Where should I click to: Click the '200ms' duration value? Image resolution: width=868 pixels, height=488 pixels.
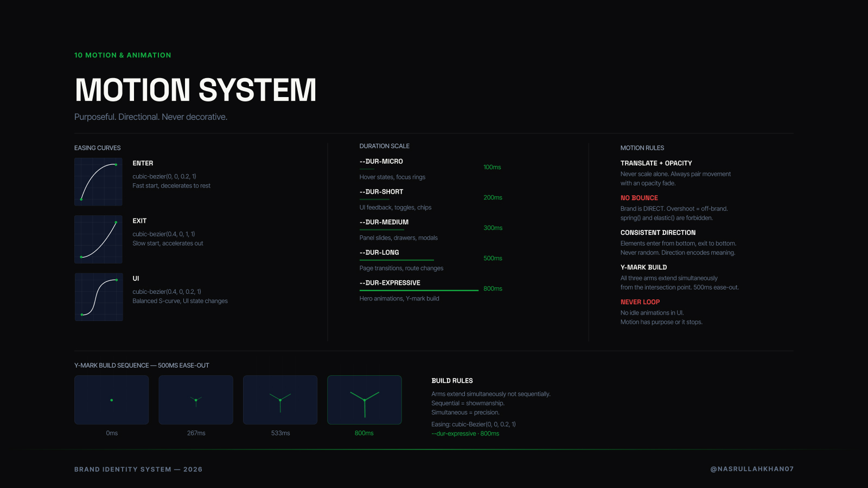pyautogui.click(x=493, y=197)
